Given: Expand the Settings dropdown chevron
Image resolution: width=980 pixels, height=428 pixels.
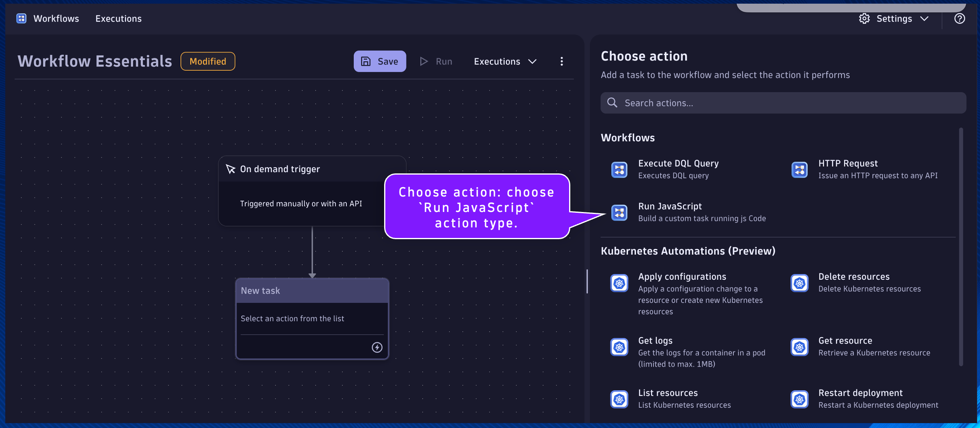Looking at the screenshot, I should (x=924, y=19).
